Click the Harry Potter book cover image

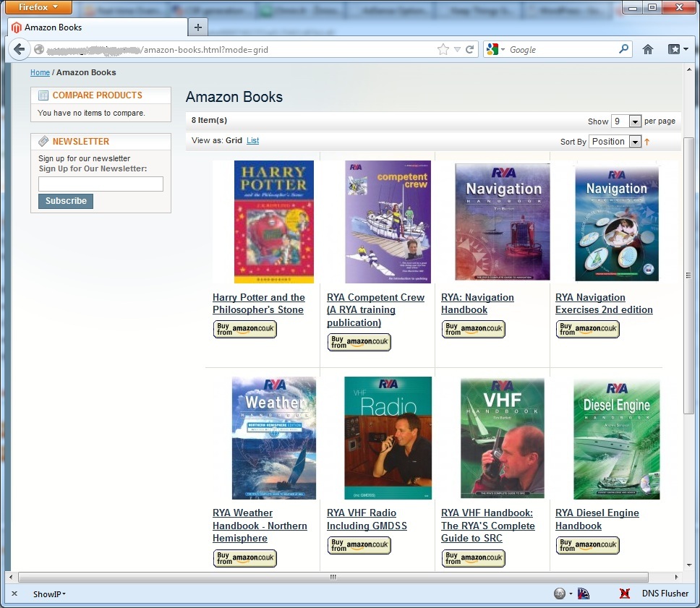(x=273, y=222)
